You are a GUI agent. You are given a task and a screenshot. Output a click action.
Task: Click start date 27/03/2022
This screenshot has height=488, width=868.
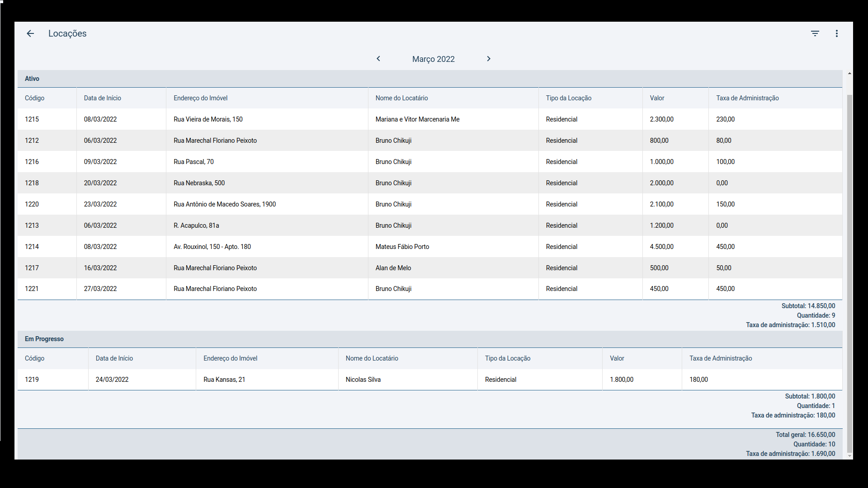pyautogui.click(x=100, y=289)
